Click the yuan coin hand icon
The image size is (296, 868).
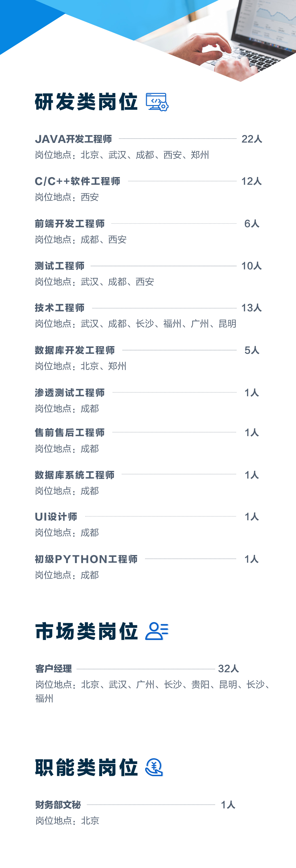[x=154, y=767]
